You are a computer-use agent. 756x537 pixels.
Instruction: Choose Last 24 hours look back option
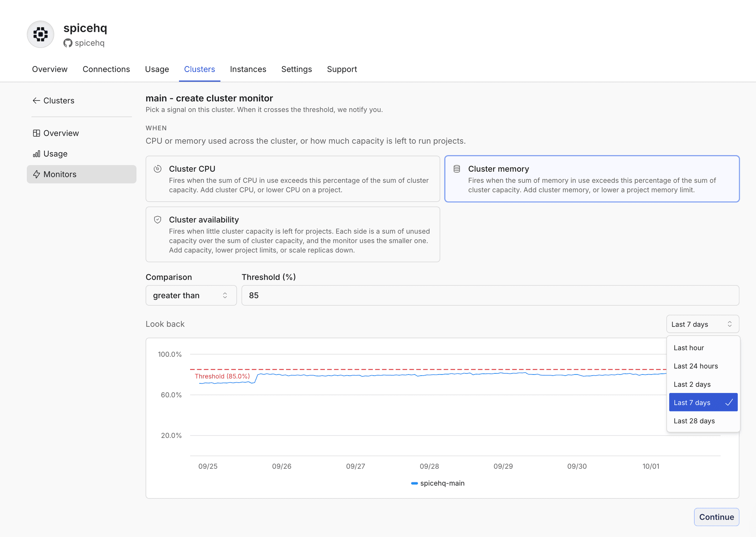click(703, 366)
